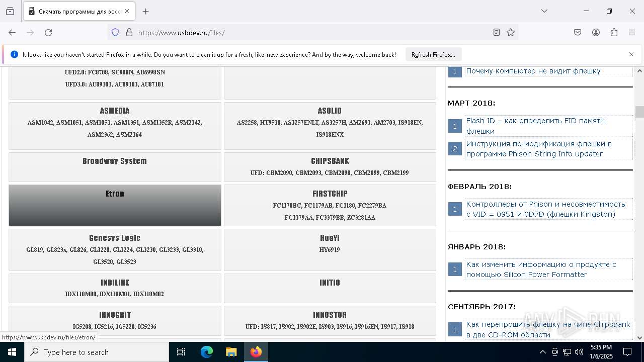Open the notification center icon
The height and width of the screenshot is (362, 644).
(x=627, y=352)
